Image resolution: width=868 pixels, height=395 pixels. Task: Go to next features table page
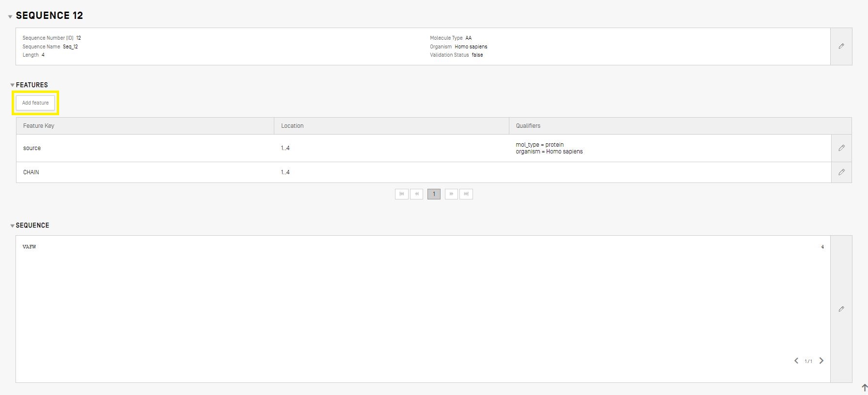pos(451,194)
